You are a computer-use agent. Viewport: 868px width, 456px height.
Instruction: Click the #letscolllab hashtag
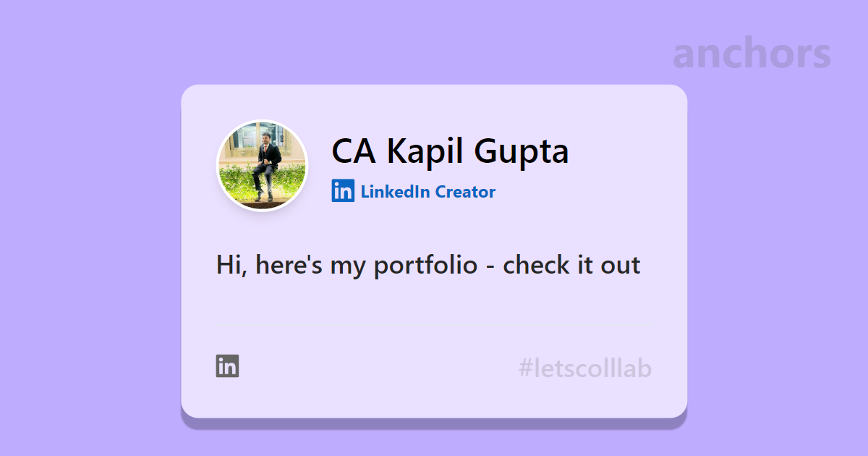coord(585,368)
